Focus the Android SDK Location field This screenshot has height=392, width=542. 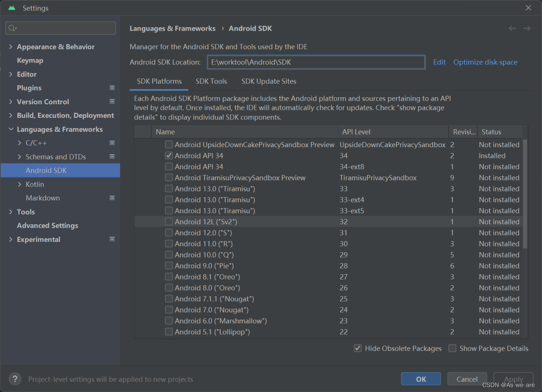(316, 62)
